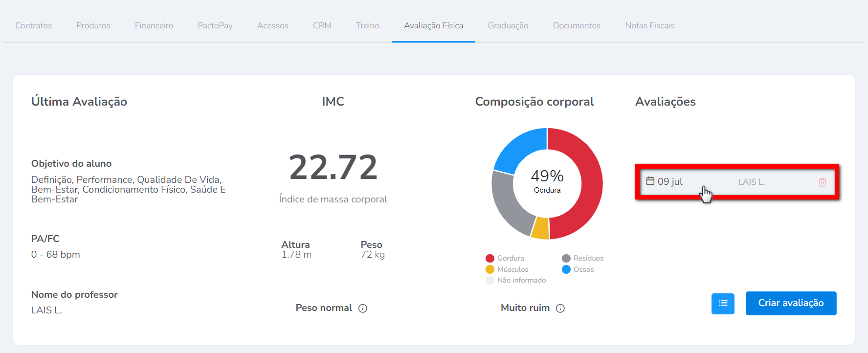Toggle Músculos legend yellow dot
The width and height of the screenshot is (868, 353).
(x=490, y=269)
